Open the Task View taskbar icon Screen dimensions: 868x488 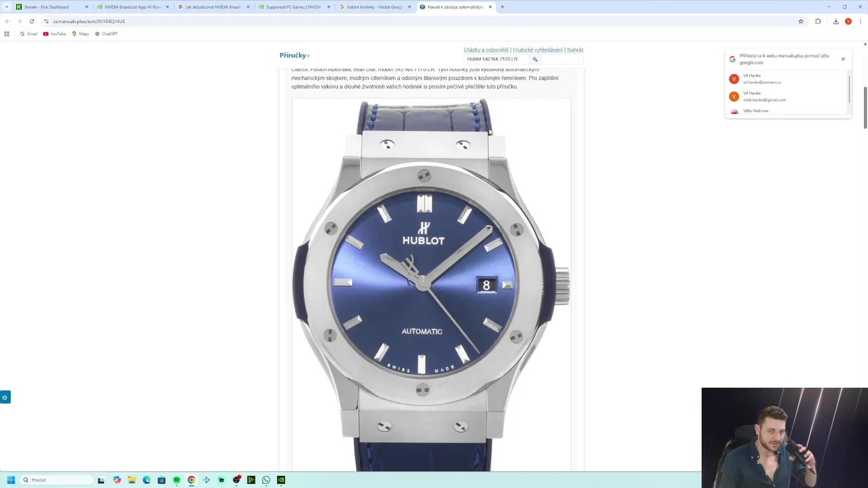pos(101,480)
